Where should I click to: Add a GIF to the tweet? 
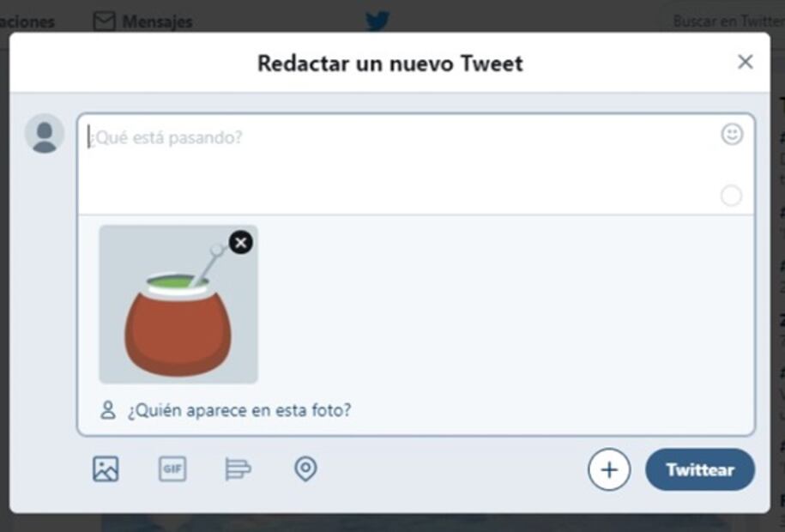click(172, 469)
